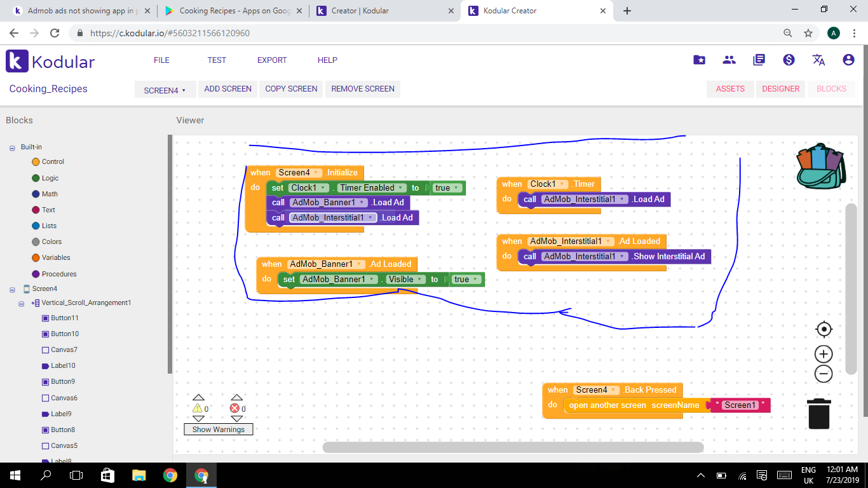868x488 pixels.
Task: Open the language translate icon
Action: pyautogui.click(x=818, y=60)
